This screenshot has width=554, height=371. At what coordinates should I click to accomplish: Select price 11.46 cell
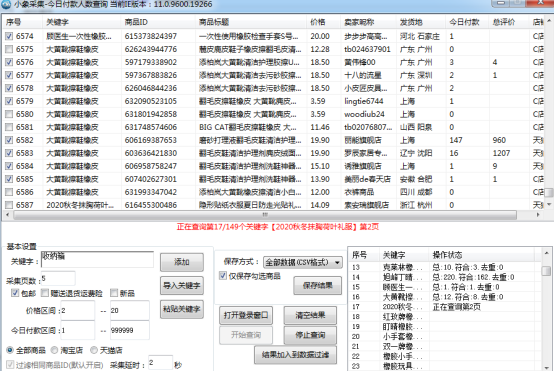320,127
